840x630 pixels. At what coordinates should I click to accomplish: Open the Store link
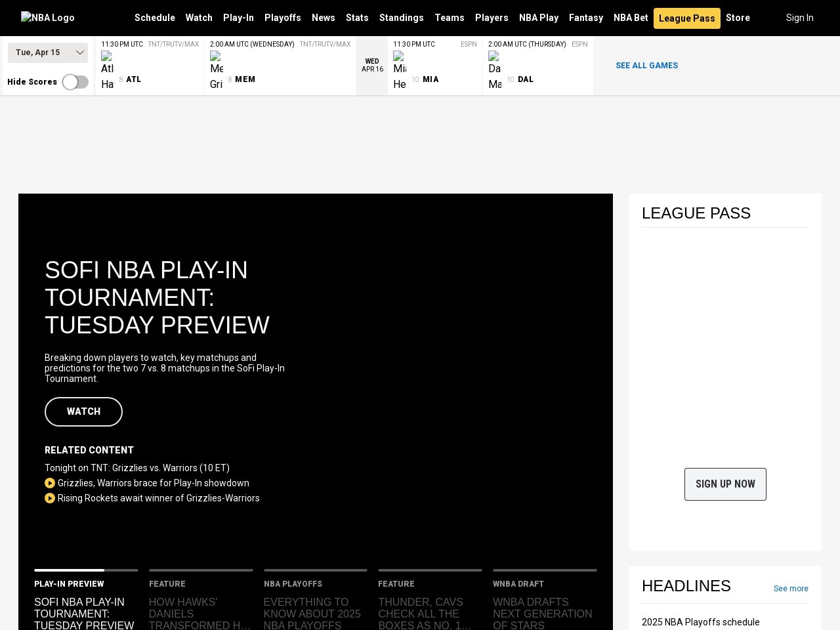tap(738, 18)
